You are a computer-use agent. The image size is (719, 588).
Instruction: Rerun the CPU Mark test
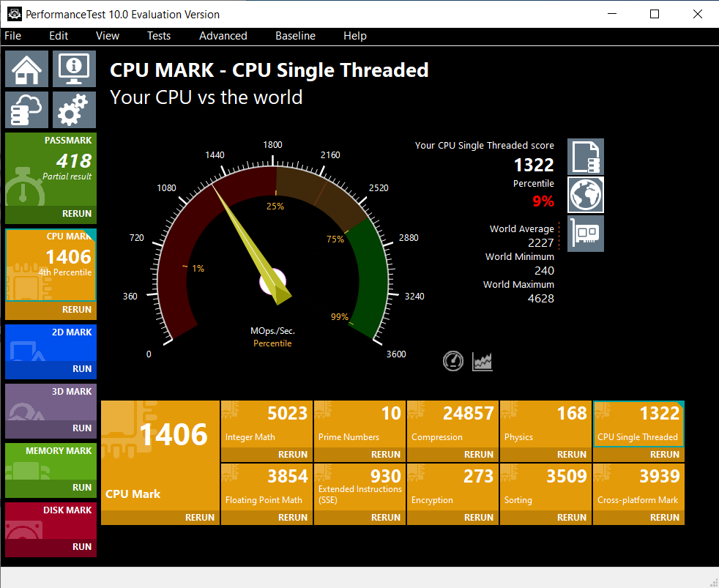tap(77, 309)
